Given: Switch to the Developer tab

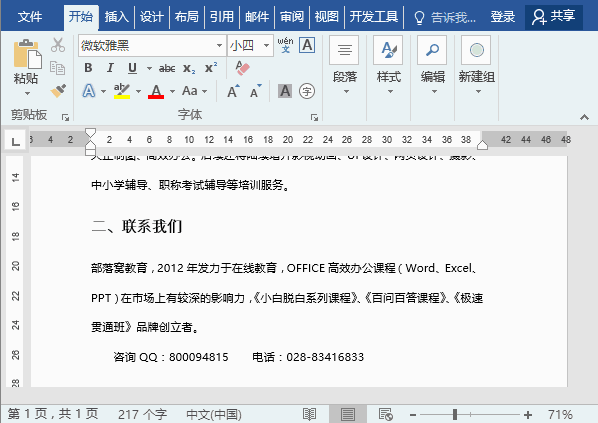Looking at the screenshot, I should (x=374, y=17).
